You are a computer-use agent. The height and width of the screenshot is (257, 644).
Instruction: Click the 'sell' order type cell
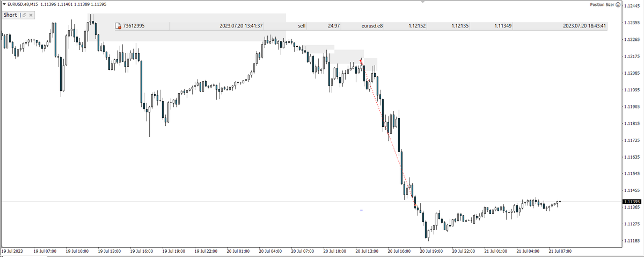click(x=302, y=26)
